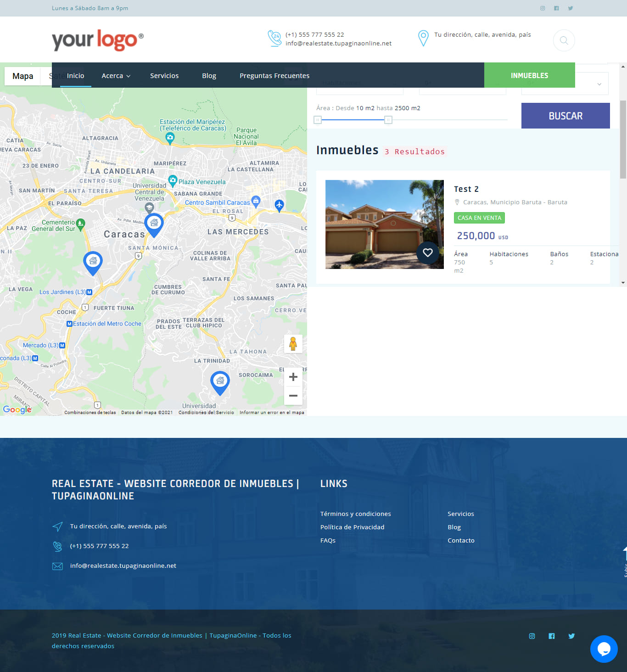This screenshot has height=672, width=627.
Task: Expand the Acerca dropdown menu
Action: click(116, 76)
